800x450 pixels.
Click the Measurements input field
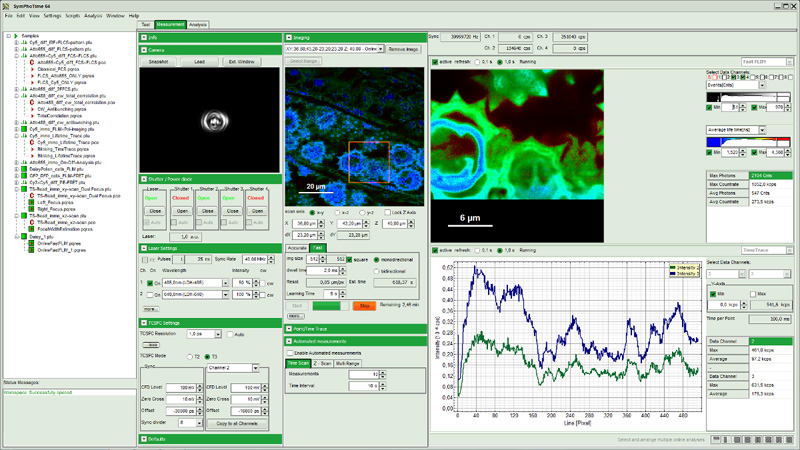pyautogui.click(x=364, y=374)
